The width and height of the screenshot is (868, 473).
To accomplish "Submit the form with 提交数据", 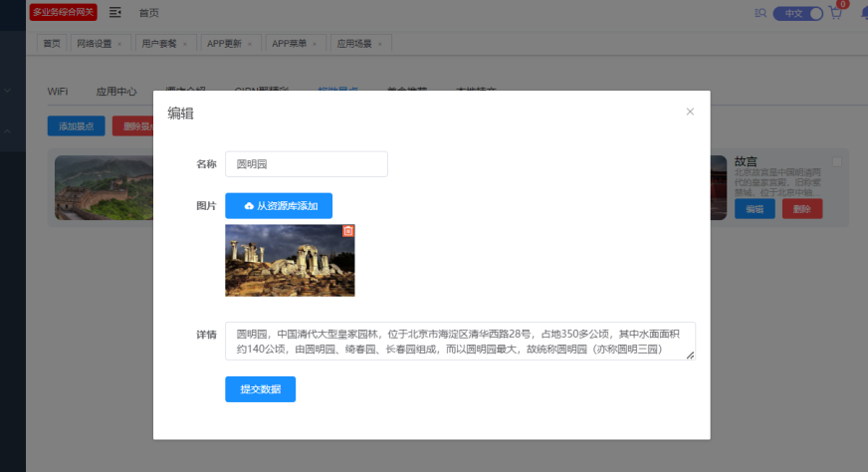I will (x=260, y=389).
